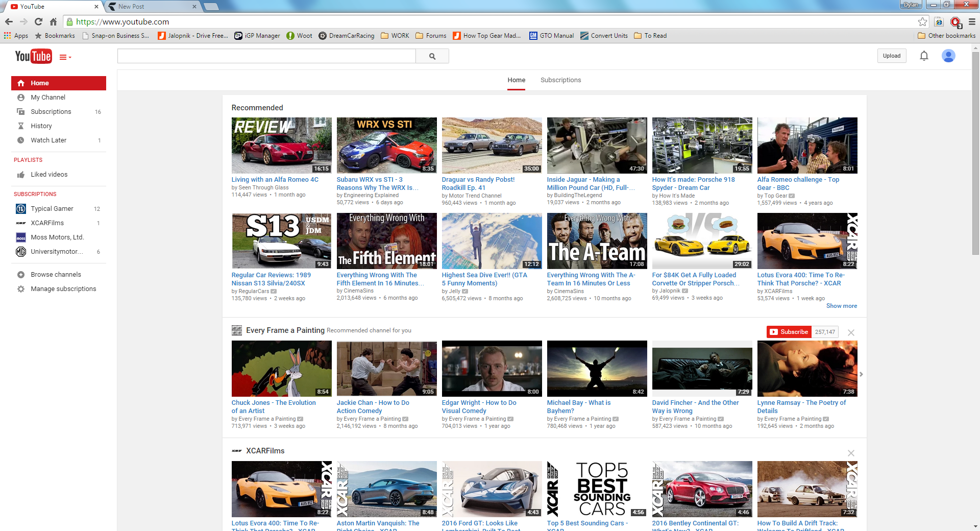Open the Lotus Evora 400 recommended thumbnail
Image resolution: width=980 pixels, height=531 pixels.
point(807,241)
